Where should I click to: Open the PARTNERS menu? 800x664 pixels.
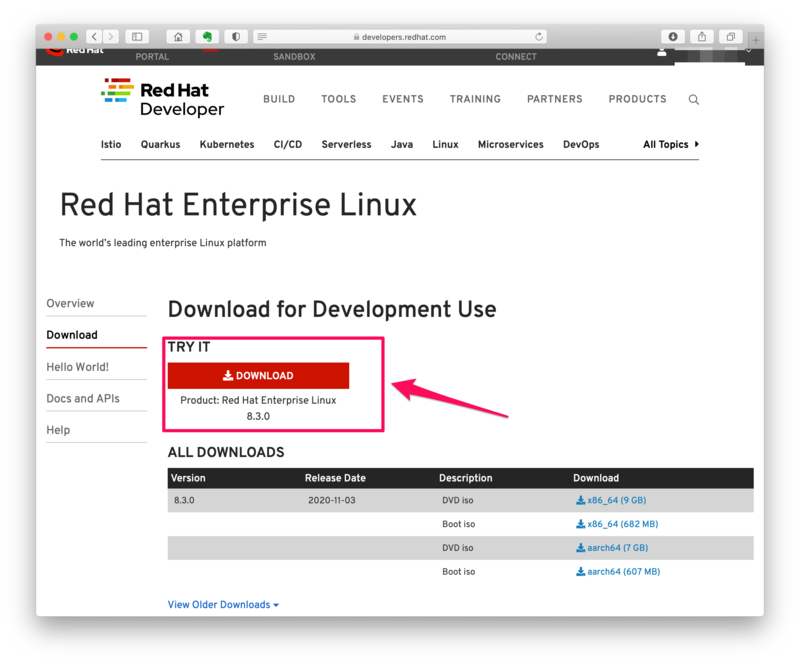pyautogui.click(x=555, y=99)
